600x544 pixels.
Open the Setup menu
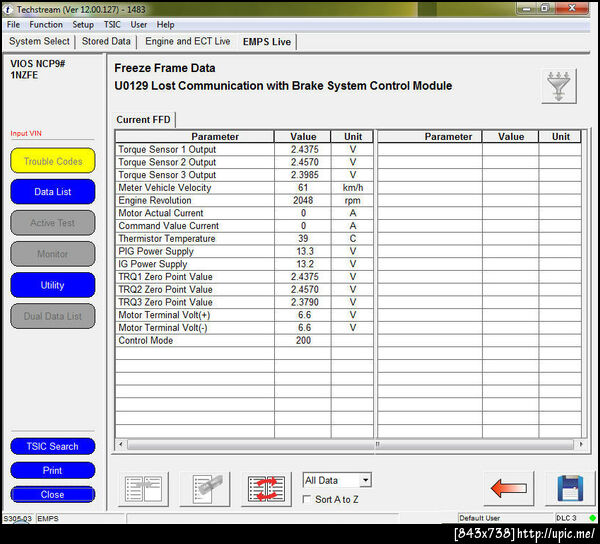pos(83,24)
